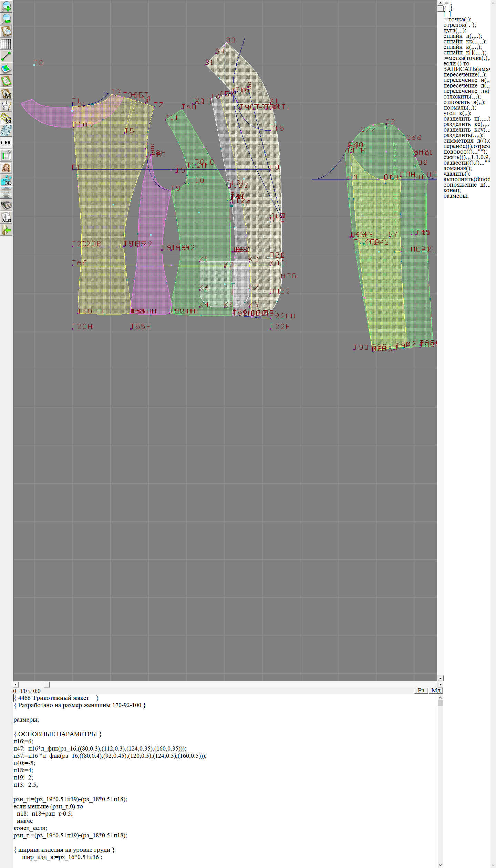The height and width of the screenshot is (868, 496).
Task: Click canvas vertical scrollbar down arrow
Action: (440, 678)
